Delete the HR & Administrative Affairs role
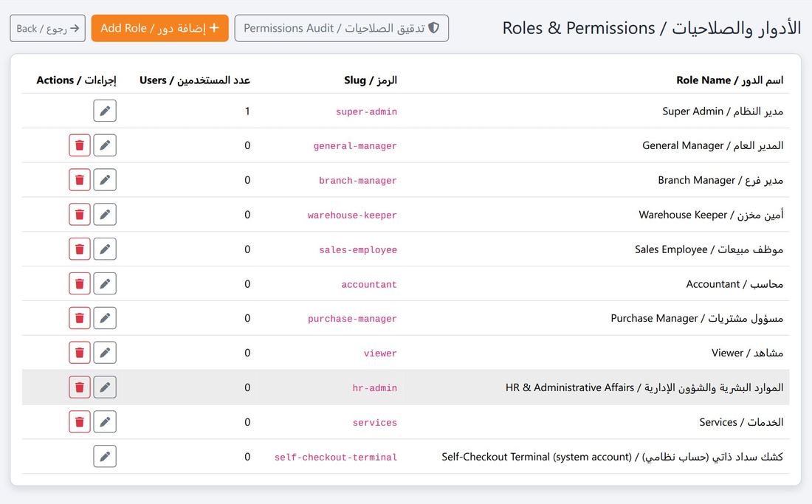Viewport: 812px width, 504px height. point(80,387)
